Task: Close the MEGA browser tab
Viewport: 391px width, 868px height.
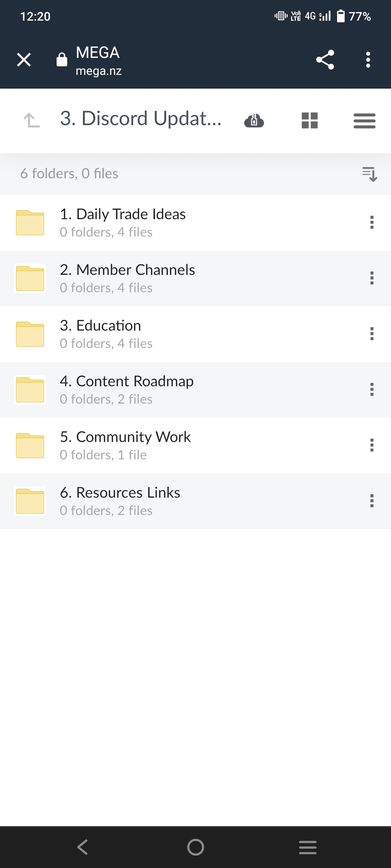Action: click(x=24, y=60)
